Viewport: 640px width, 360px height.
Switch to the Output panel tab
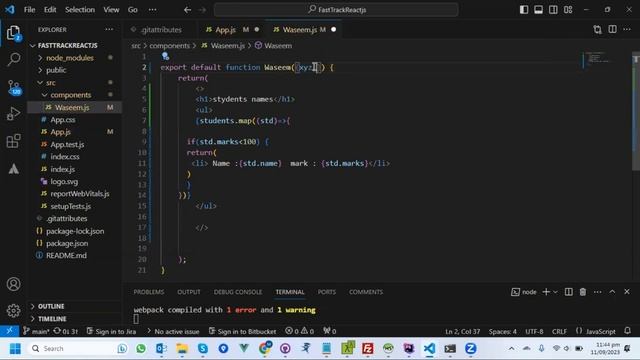click(189, 292)
